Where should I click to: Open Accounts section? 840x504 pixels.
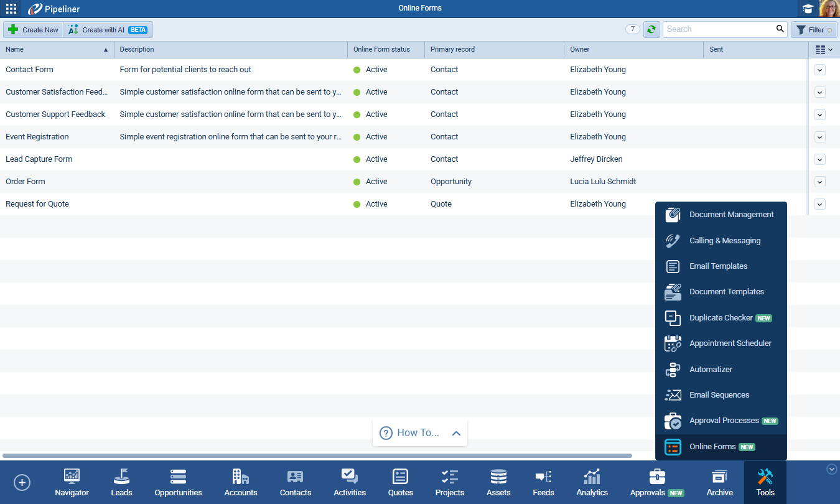(x=241, y=483)
